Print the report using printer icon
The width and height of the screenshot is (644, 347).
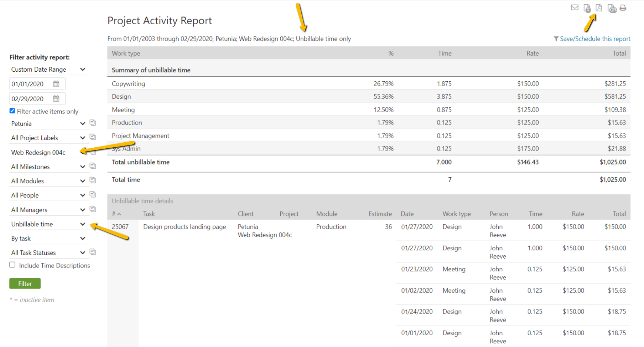(623, 8)
